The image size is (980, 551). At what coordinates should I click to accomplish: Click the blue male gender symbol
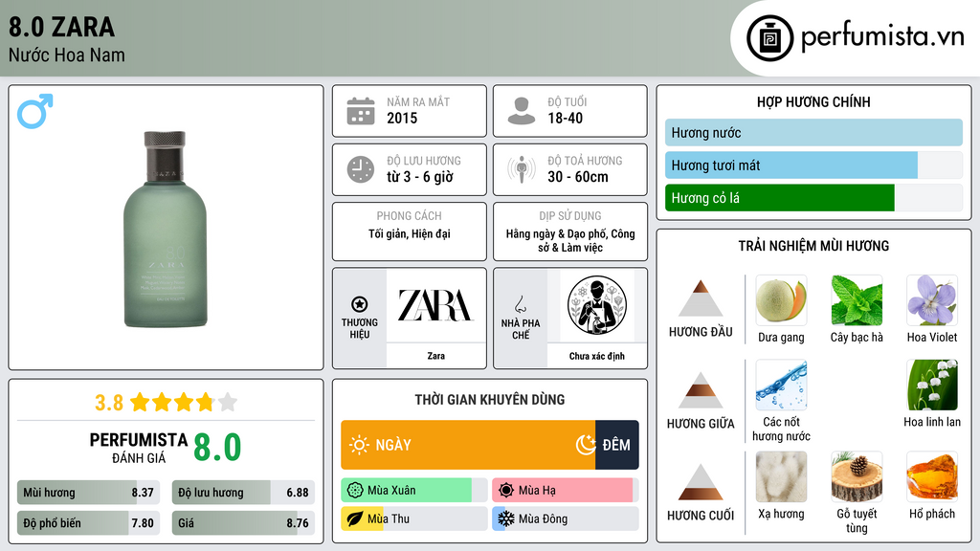coord(35,111)
